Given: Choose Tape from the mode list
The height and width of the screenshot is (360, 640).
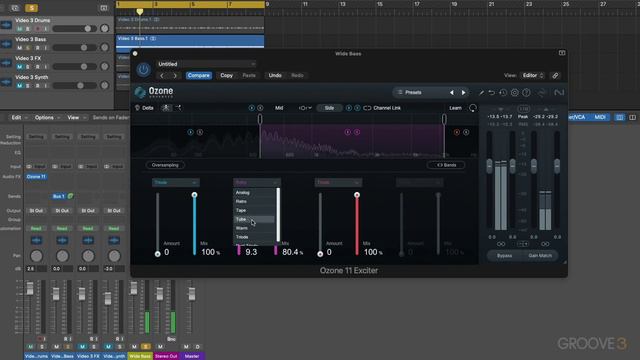Looking at the screenshot, I should click(254, 211).
